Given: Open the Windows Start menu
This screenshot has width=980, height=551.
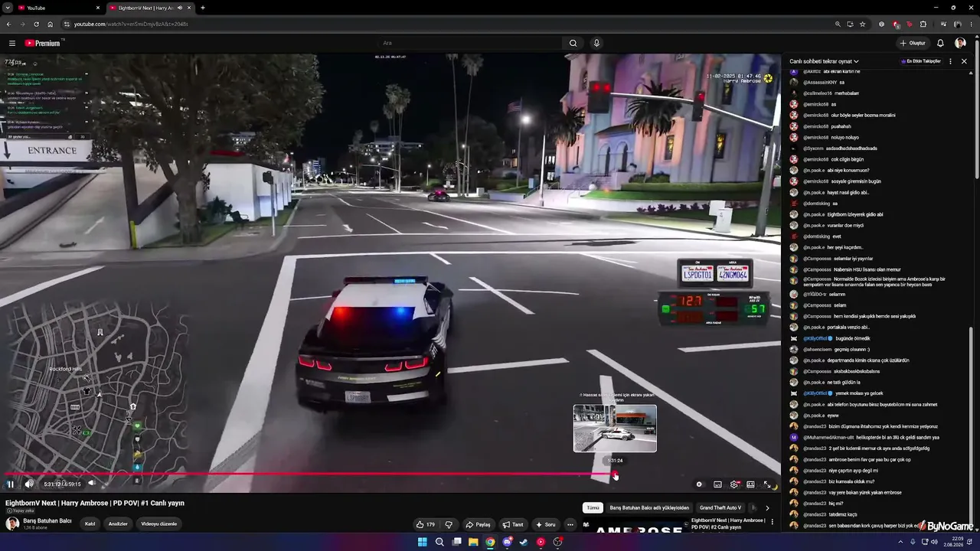Looking at the screenshot, I should (422, 542).
